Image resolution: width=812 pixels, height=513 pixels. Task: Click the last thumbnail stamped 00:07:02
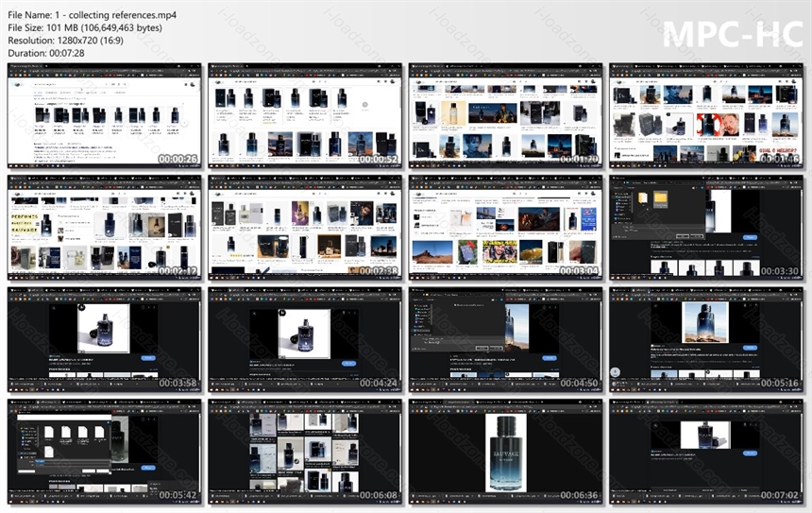click(706, 452)
